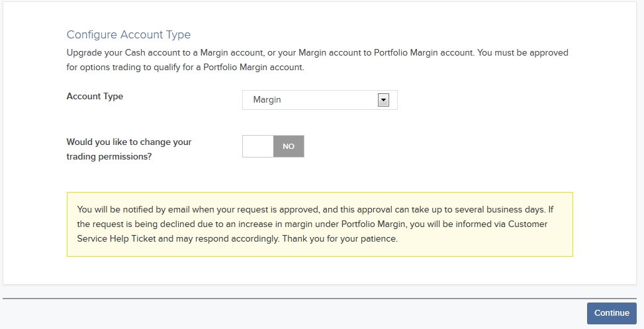Click the white handle of the permissions toggle

[x=258, y=146]
